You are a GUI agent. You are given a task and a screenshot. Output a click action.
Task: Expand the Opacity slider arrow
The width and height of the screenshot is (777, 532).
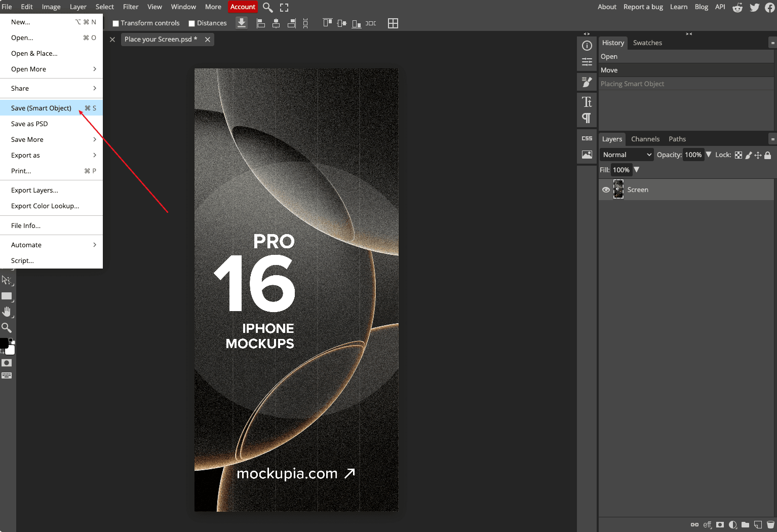click(x=709, y=155)
